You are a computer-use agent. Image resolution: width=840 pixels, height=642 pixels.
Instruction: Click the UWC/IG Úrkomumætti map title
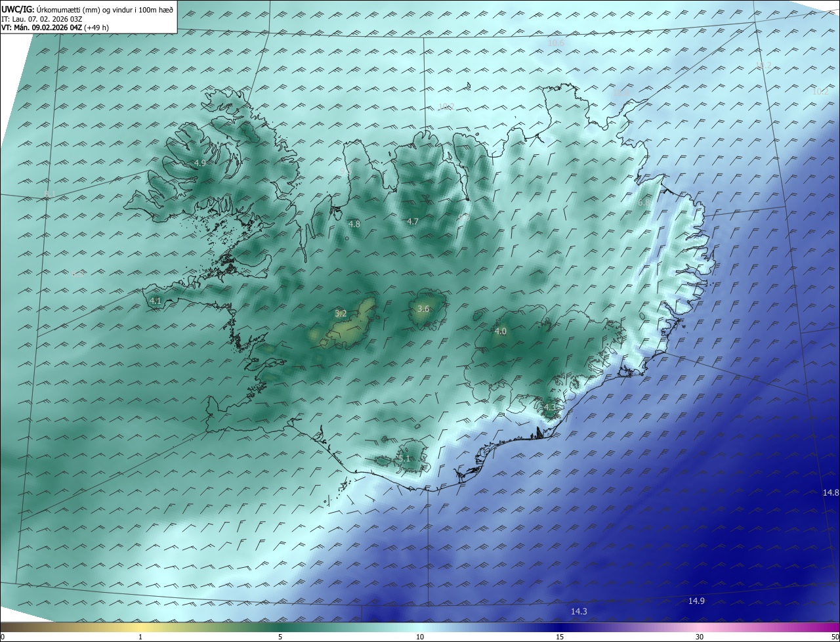(87, 9)
